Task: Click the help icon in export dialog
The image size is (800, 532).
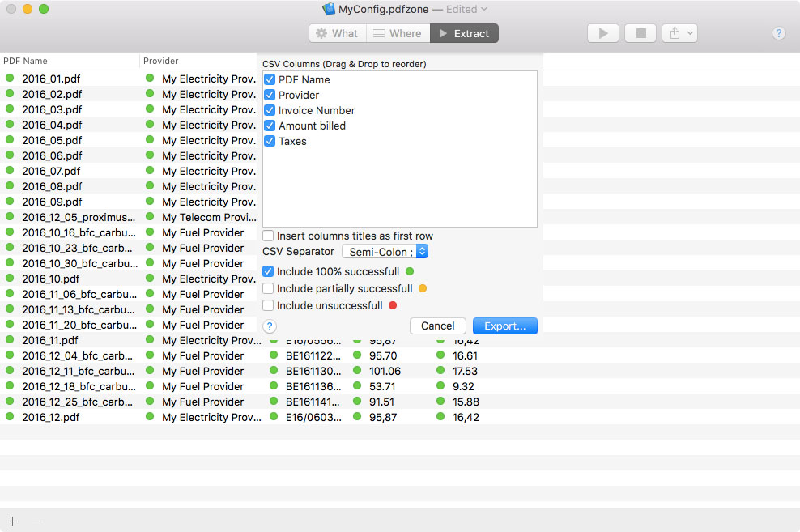Action: click(x=270, y=326)
